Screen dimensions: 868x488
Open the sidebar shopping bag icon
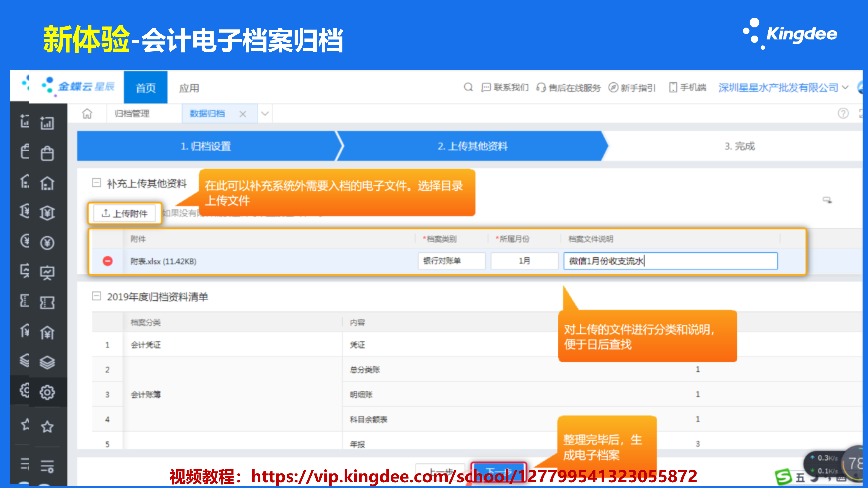[x=47, y=153]
